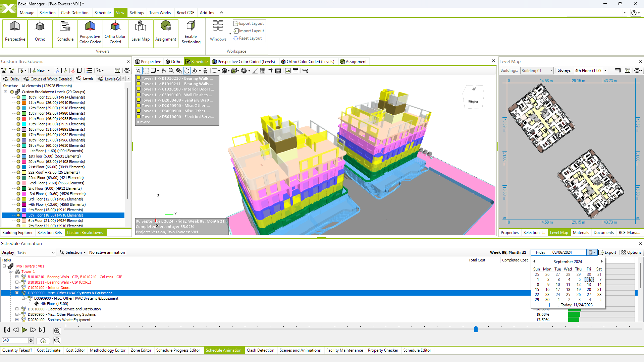Collapse the D3090900 Misc. Other HVAC task
Viewport: 644px width, 362px height.
[17, 293]
